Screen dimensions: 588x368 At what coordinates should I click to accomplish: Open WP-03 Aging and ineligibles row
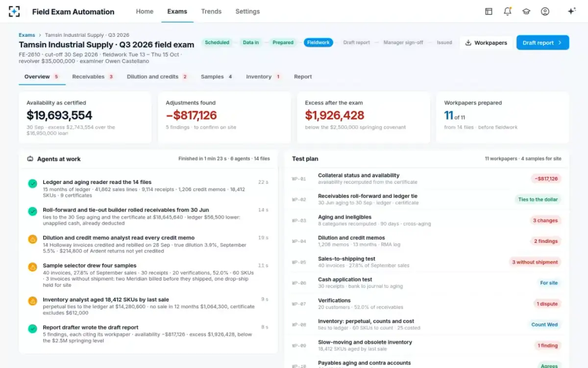point(426,220)
